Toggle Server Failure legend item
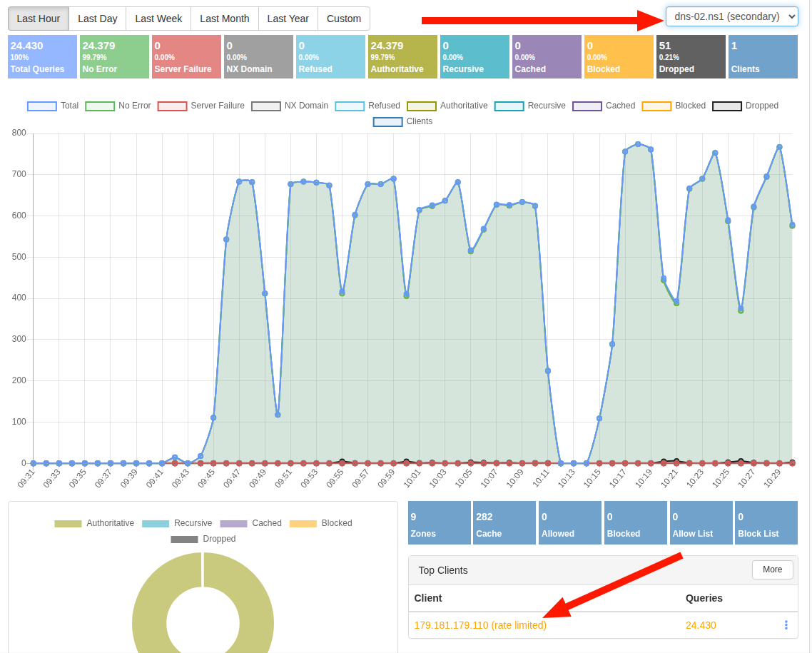This screenshot has height=653, width=812. point(201,106)
